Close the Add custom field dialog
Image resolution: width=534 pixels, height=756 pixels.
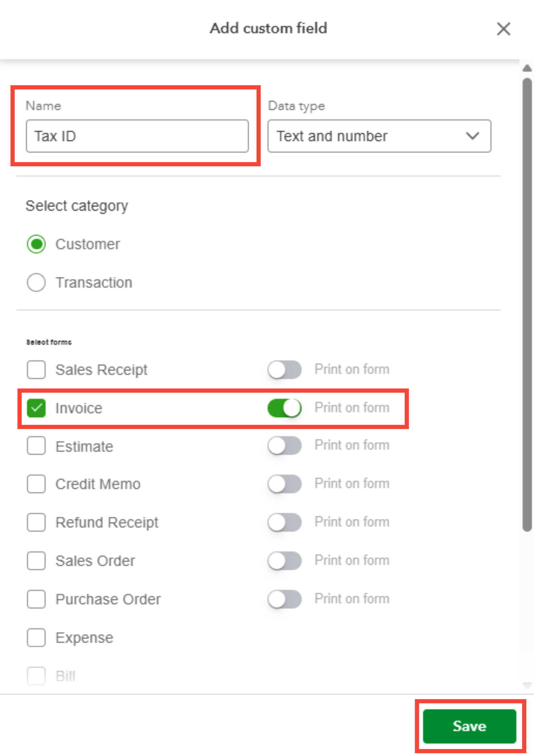point(503,29)
